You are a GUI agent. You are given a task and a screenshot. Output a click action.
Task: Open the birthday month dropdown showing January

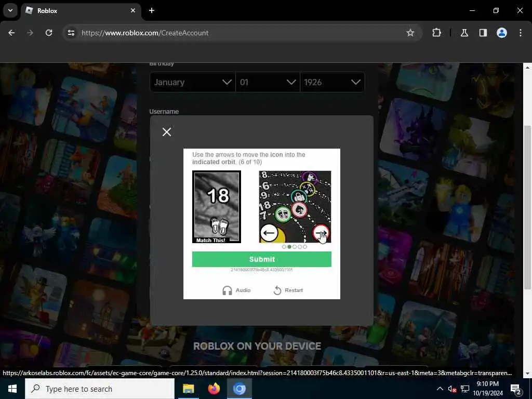tap(192, 82)
